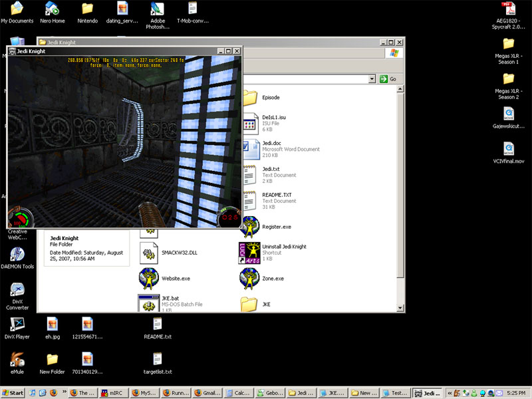
Task: Switch to the mIRC taskbar button
Action: [114, 393]
